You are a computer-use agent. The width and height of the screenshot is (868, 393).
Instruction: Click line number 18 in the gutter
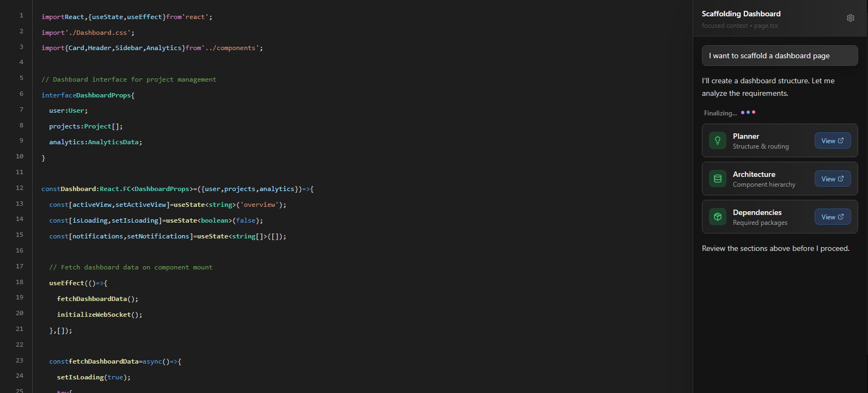tap(20, 282)
